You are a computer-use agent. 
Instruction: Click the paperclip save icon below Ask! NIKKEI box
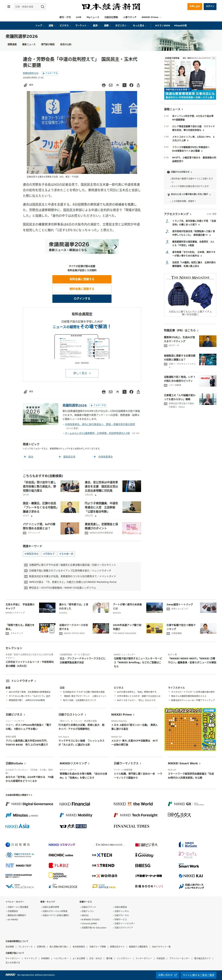tap(25, 391)
